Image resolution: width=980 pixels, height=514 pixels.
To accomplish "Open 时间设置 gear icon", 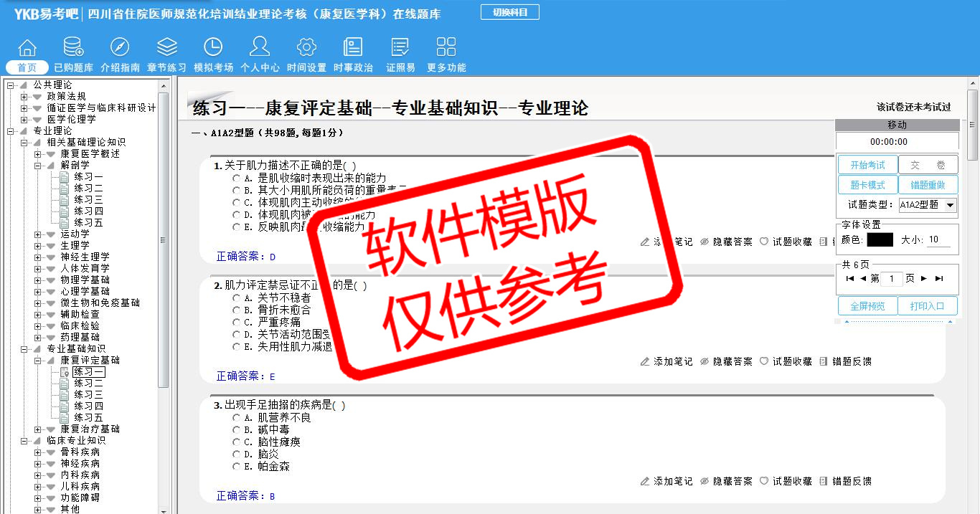I will pyautogui.click(x=306, y=47).
